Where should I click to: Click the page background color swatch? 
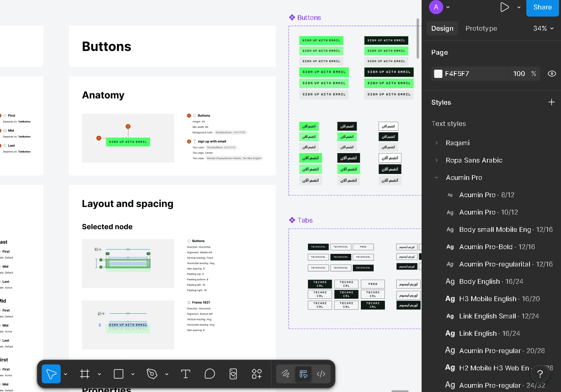point(438,74)
